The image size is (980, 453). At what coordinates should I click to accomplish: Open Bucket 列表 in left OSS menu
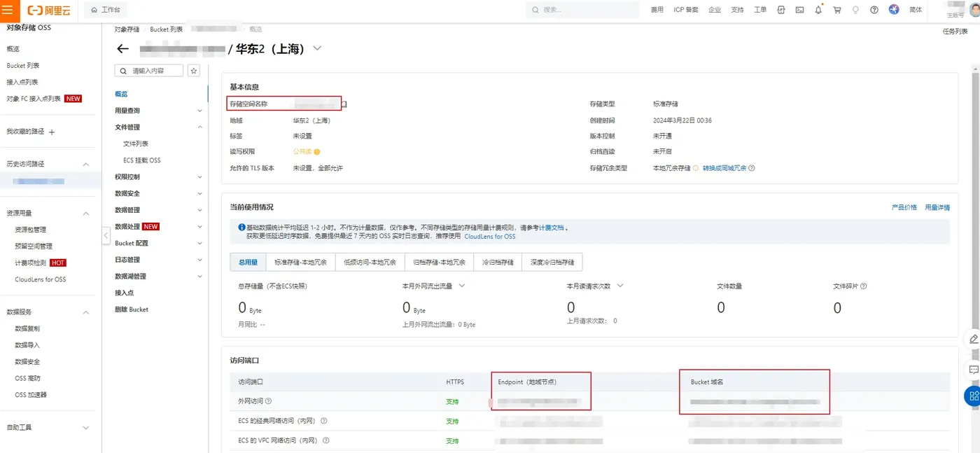[23, 66]
